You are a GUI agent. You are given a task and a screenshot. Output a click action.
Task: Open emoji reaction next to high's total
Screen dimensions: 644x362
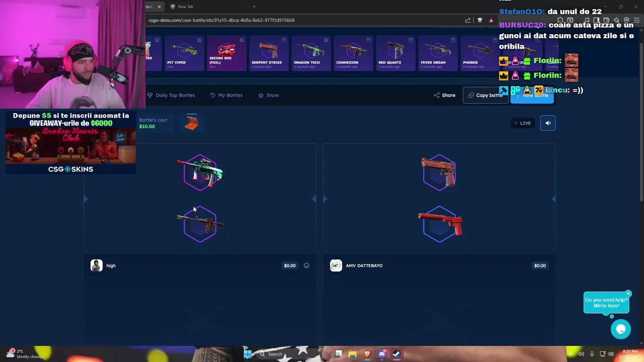coord(306,265)
